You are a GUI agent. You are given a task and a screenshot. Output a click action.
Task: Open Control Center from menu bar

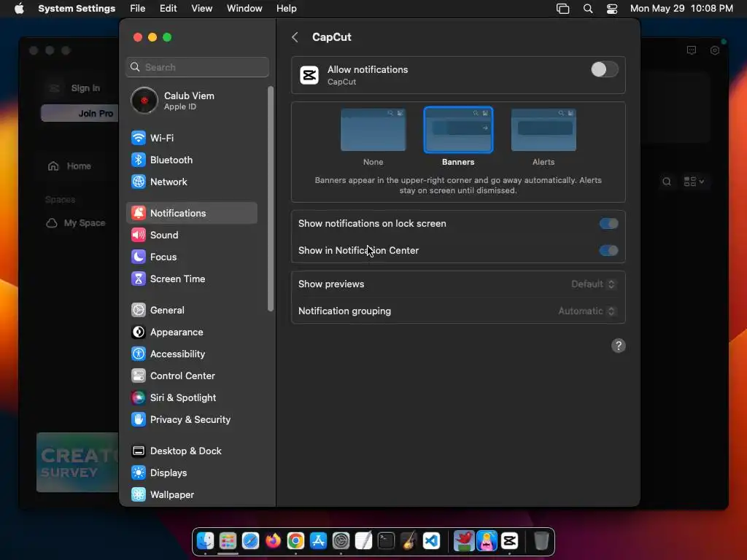point(612,9)
